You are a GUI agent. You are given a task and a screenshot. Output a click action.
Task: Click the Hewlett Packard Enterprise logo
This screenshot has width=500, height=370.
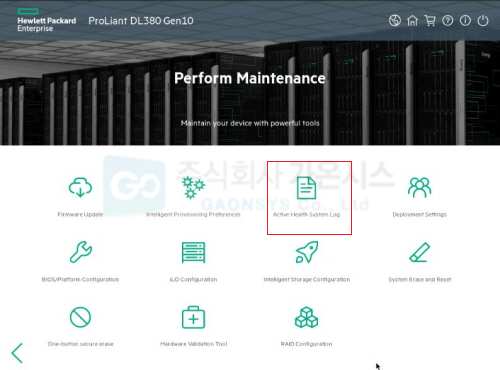click(x=47, y=20)
